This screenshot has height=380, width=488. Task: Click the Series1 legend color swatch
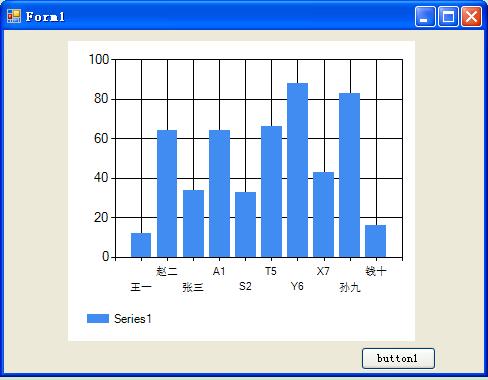(98, 318)
